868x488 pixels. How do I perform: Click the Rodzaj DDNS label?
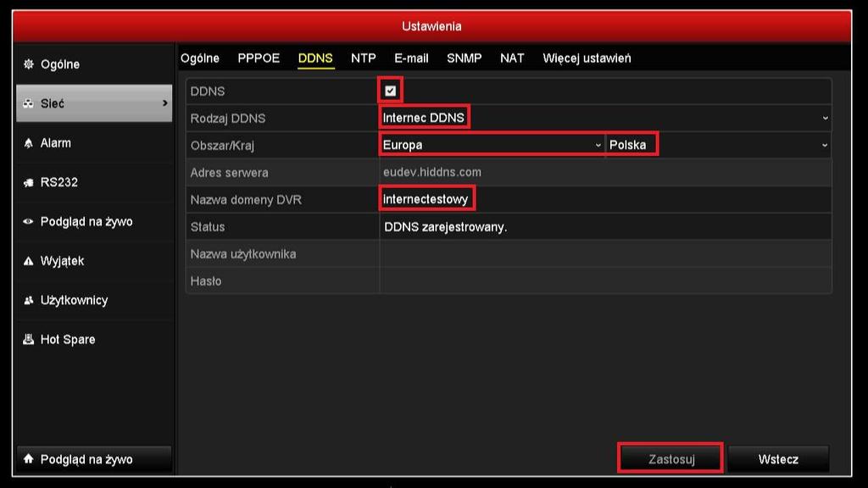(x=227, y=119)
